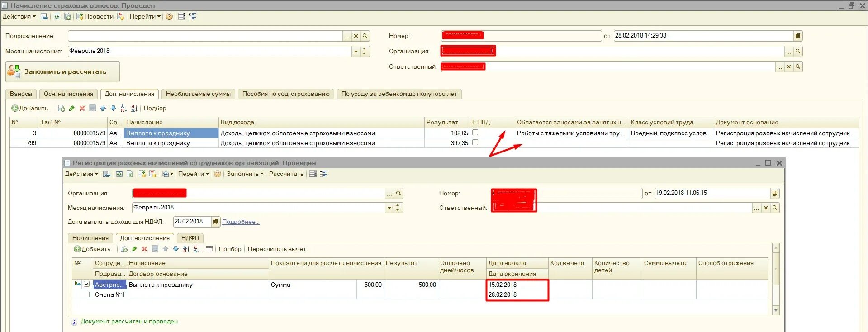
Task: Click the Работы с тяжелыми условиями тру... cell
Action: [x=572, y=133]
